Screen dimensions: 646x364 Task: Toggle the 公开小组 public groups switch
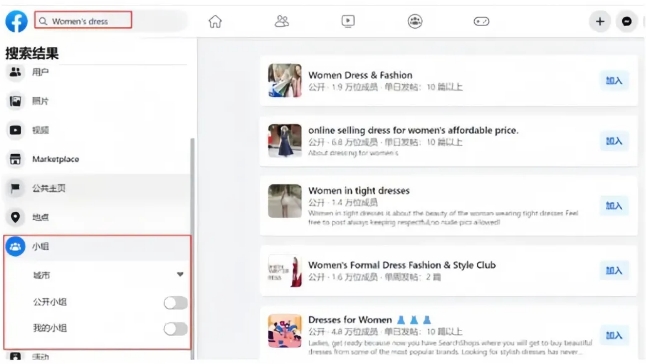pyautogui.click(x=176, y=303)
